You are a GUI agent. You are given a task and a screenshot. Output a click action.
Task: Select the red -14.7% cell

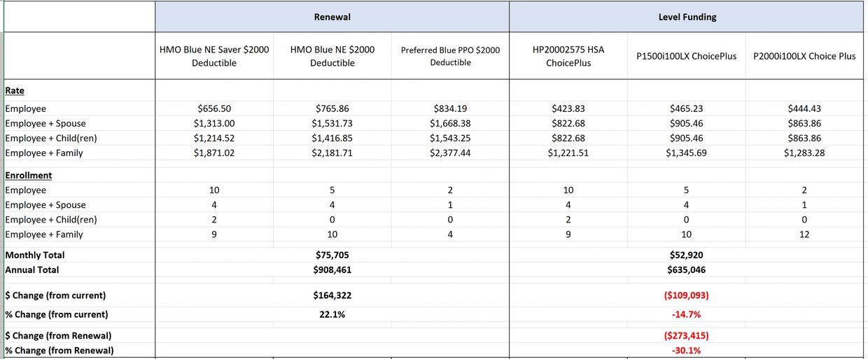(686, 314)
